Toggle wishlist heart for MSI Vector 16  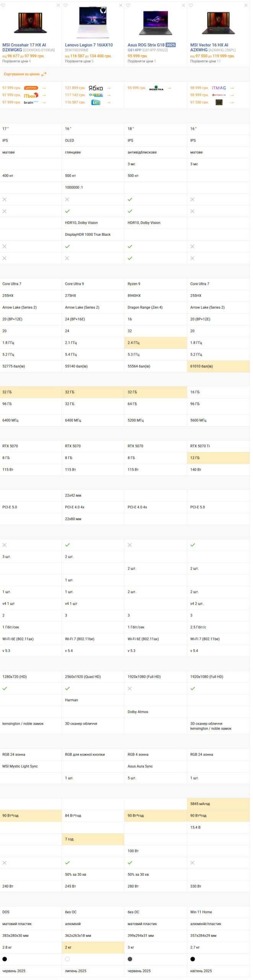(191, 5)
